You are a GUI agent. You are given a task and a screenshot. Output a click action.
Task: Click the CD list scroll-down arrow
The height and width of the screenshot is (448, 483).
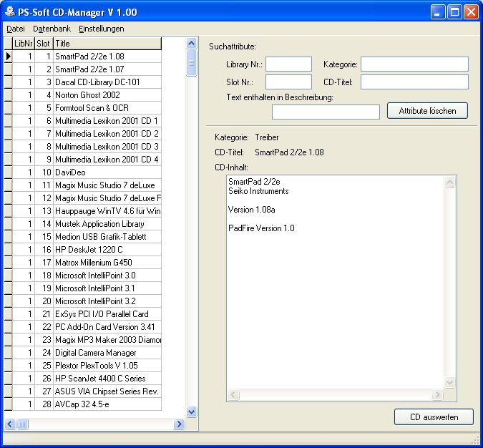[191, 412]
